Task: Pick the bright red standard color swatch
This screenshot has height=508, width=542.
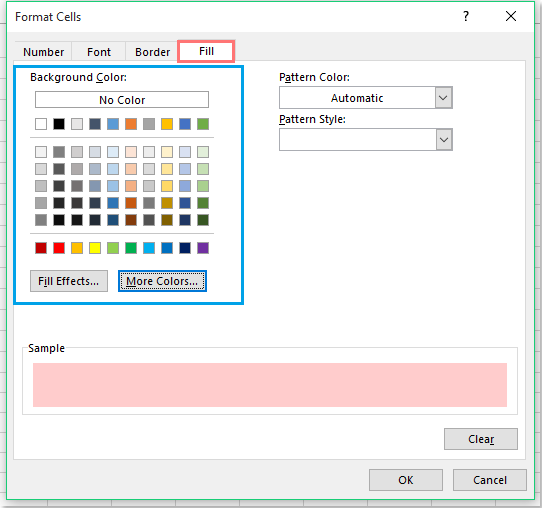Action: click(x=59, y=248)
